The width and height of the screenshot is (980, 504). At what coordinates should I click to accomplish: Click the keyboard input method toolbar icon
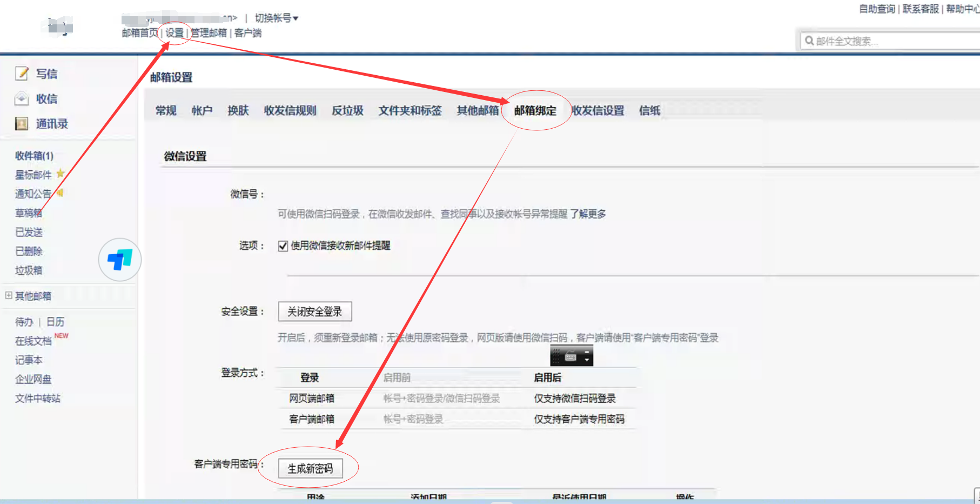click(x=571, y=357)
